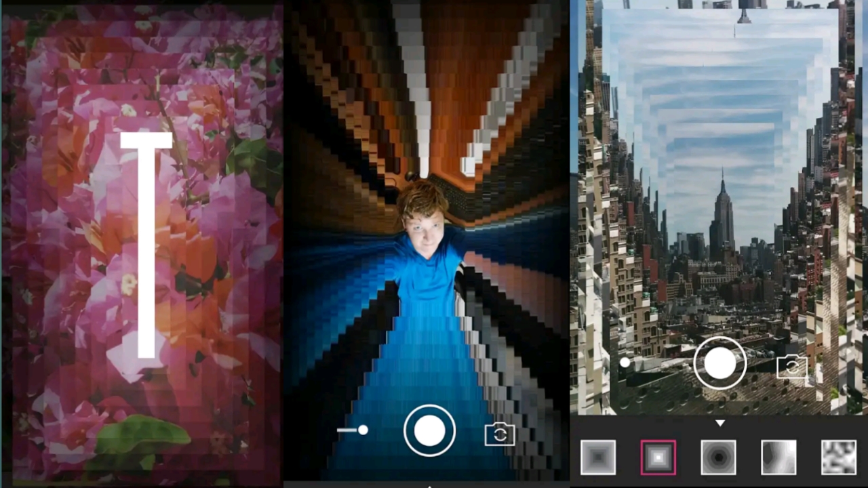
Task: Collapse the effects strip with the downward arrow
Action: coord(719,423)
